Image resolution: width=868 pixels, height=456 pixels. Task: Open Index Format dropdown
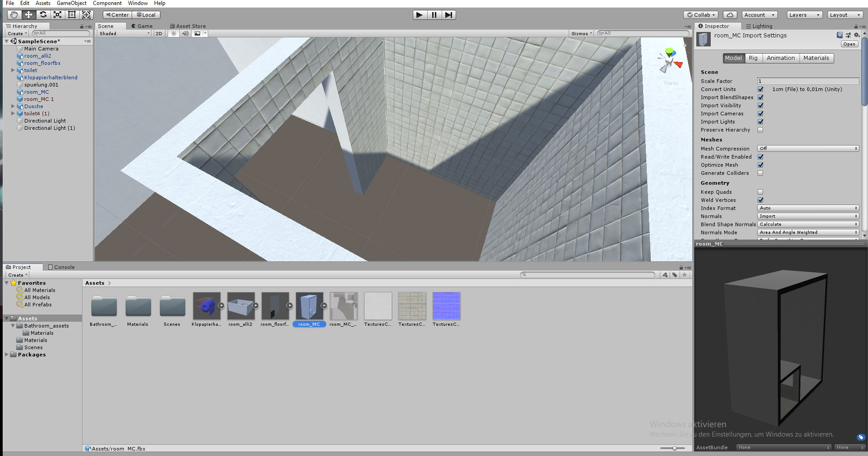[x=808, y=208]
